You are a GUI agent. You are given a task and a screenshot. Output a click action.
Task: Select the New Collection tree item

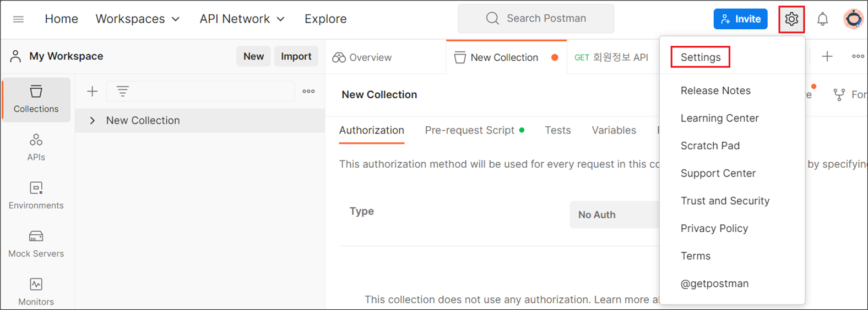click(200, 120)
